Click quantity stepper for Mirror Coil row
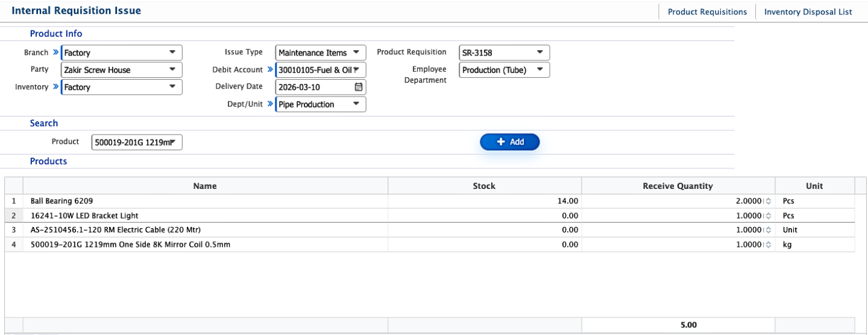 point(768,245)
